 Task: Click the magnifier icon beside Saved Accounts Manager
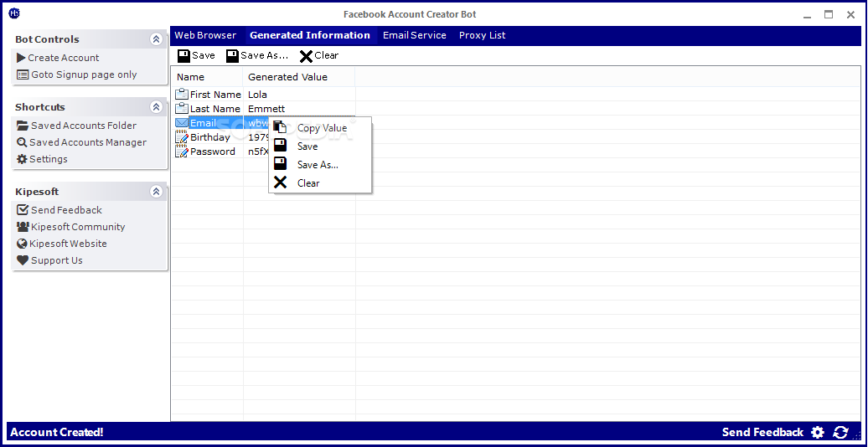(23, 142)
